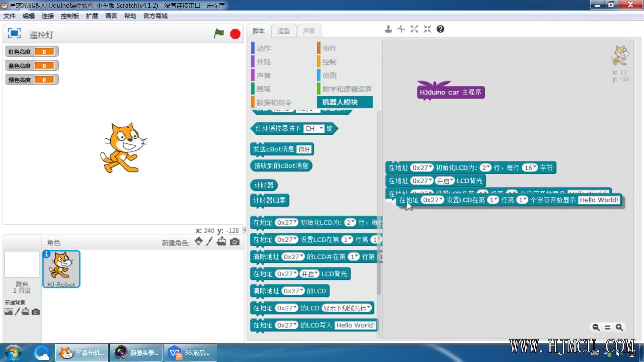The image size is (644, 362).
Task: Open the block help question icon
Action: (440, 29)
